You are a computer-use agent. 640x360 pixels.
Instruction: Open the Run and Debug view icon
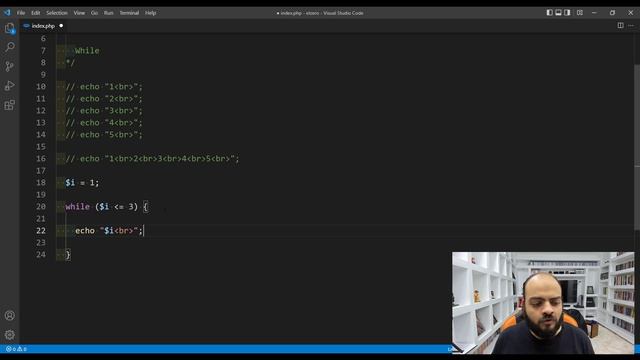(x=9, y=85)
